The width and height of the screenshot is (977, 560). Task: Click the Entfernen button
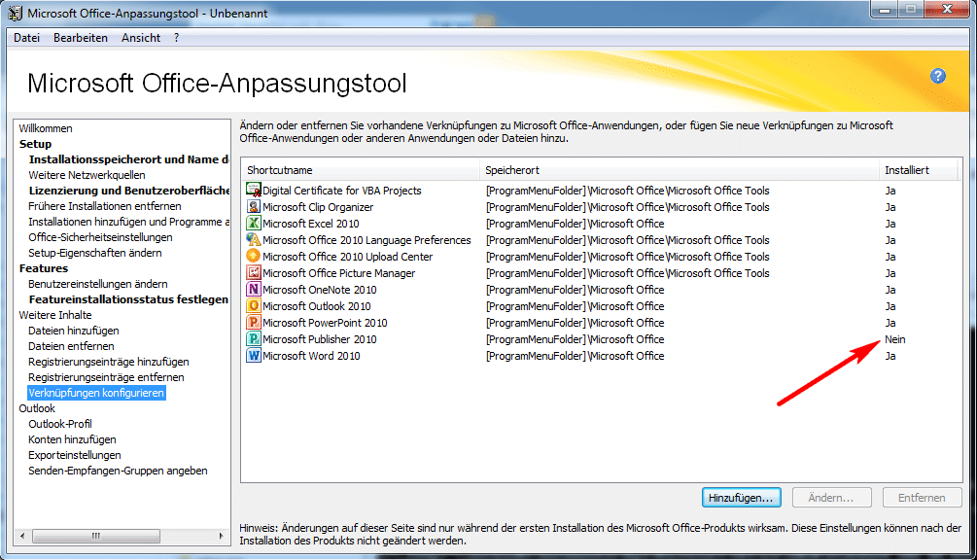(x=922, y=498)
